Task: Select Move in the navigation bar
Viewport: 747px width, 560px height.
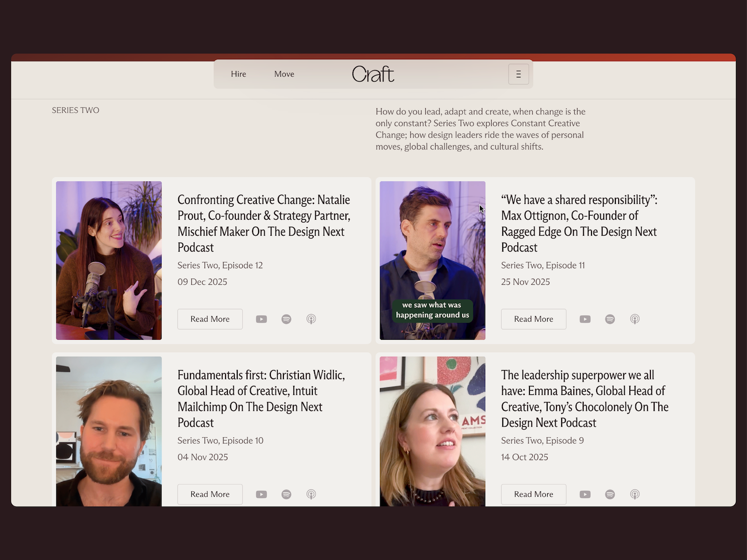Action: 284,74
